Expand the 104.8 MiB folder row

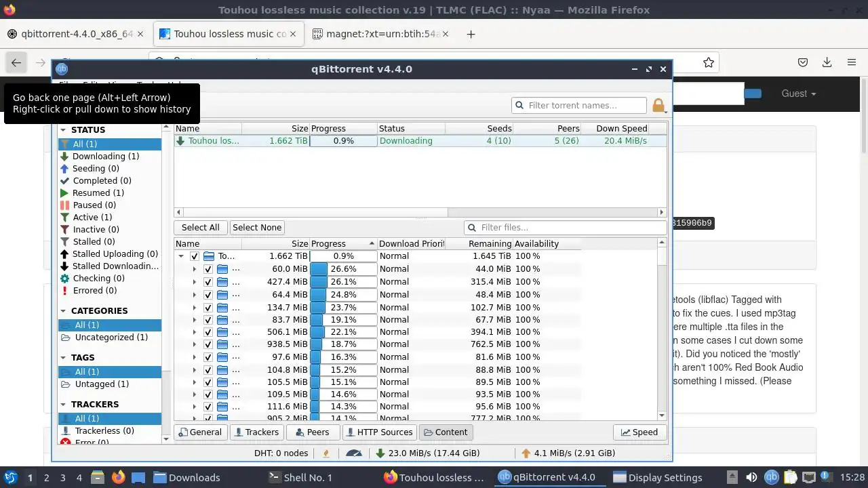[195, 369]
